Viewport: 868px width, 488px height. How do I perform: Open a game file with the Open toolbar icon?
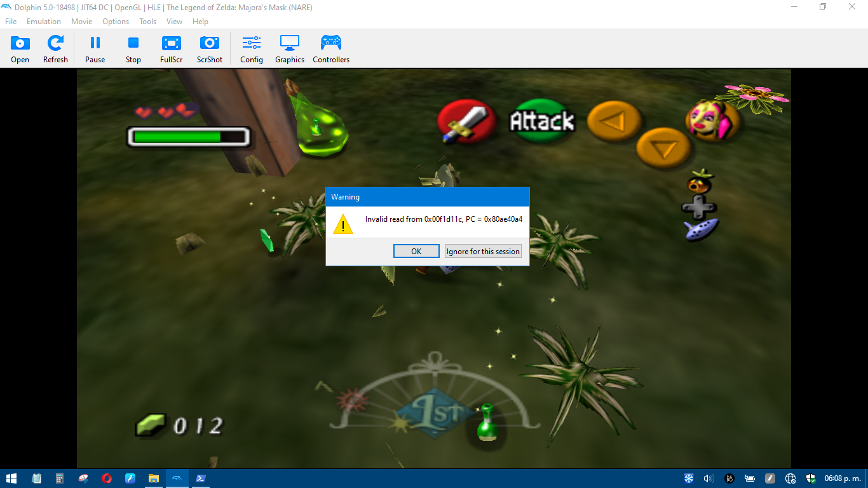coord(20,49)
